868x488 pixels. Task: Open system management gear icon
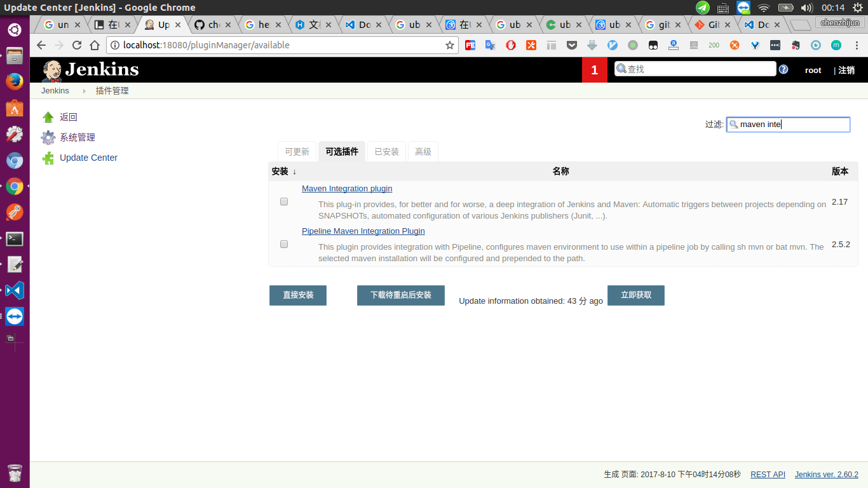pyautogui.click(x=48, y=138)
